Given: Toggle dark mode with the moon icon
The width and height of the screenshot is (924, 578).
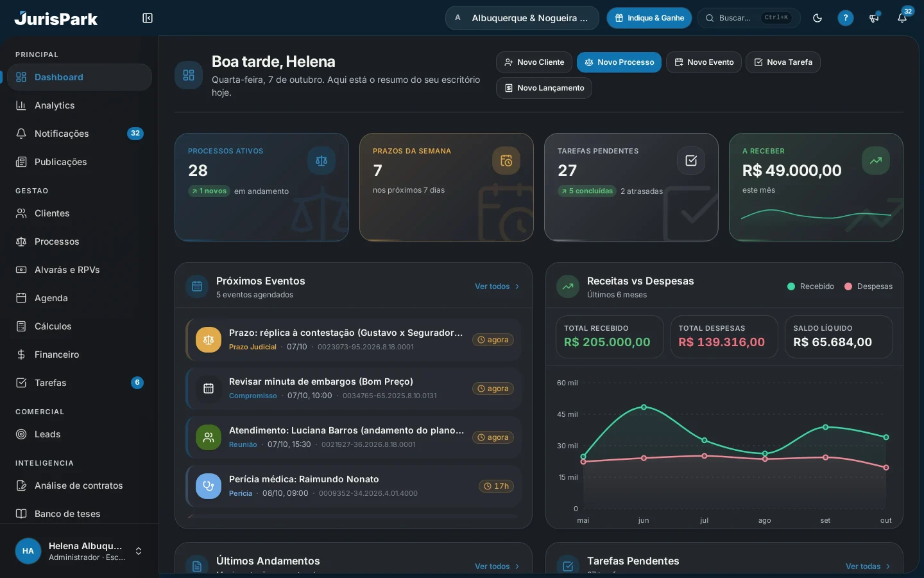Looking at the screenshot, I should point(817,18).
